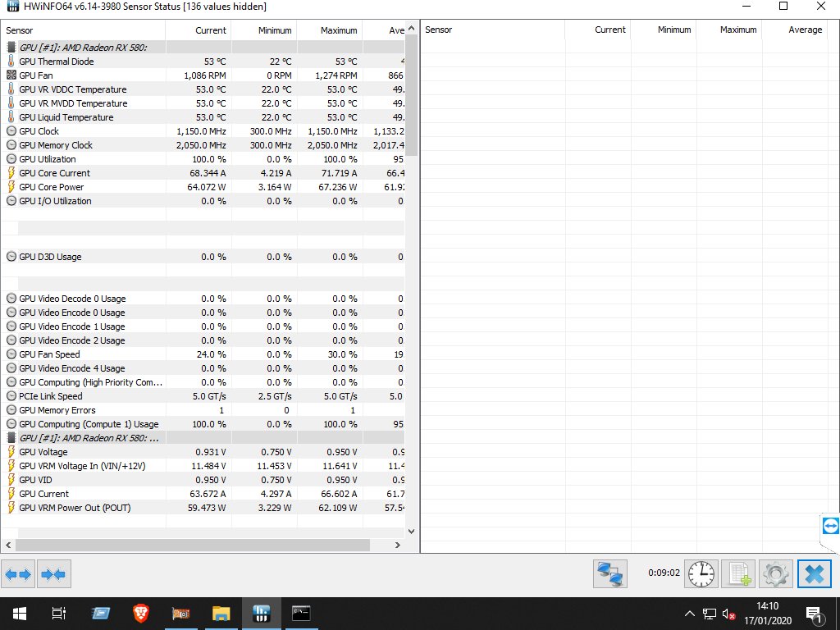The image size is (840, 630).
Task: Click the Current column header in left pane
Action: click(199, 30)
